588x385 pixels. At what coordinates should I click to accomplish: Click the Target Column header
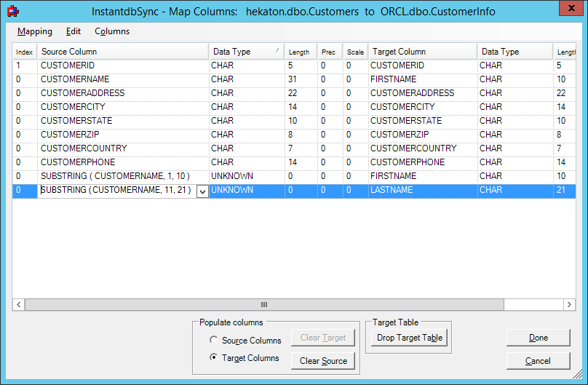point(423,52)
